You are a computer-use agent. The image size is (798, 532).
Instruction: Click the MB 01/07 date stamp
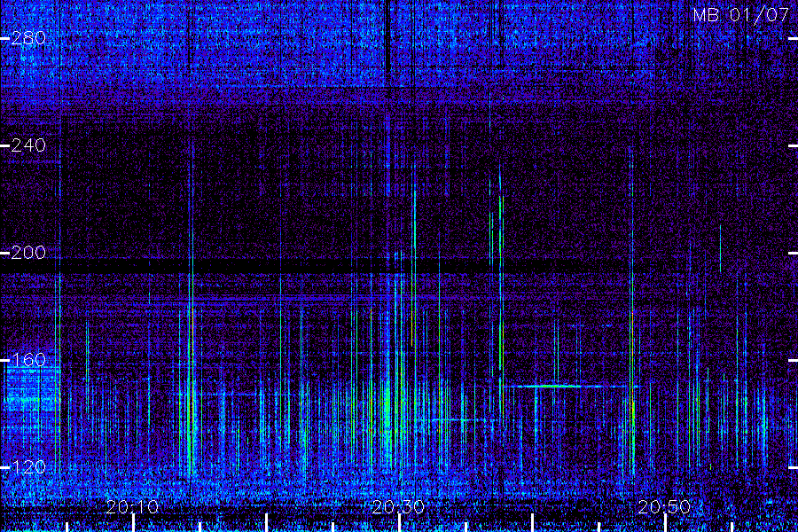[741, 15]
